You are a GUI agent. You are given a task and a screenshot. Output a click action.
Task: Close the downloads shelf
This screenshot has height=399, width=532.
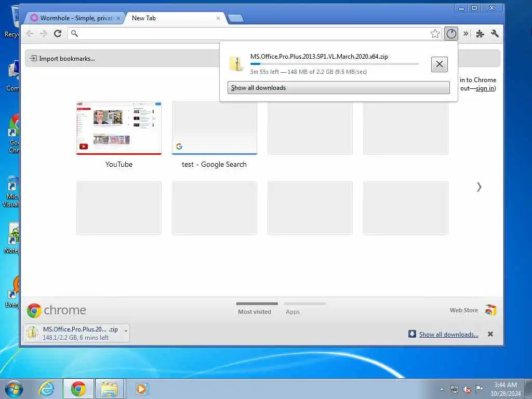(x=490, y=334)
